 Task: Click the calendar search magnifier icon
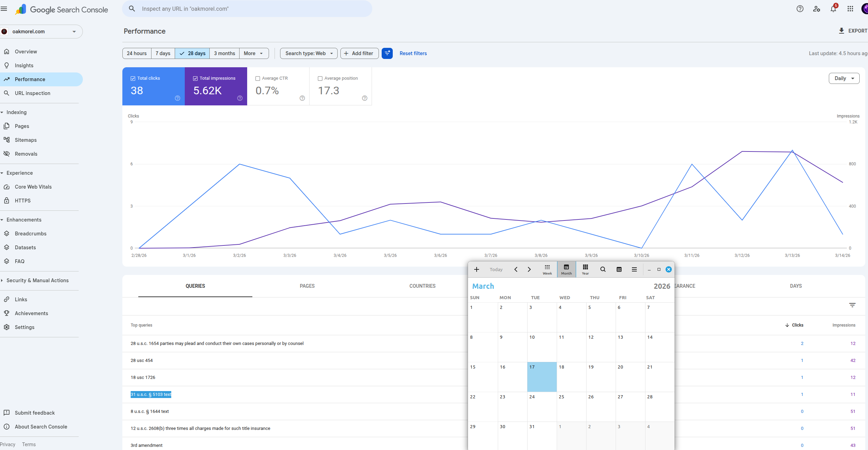603,269
